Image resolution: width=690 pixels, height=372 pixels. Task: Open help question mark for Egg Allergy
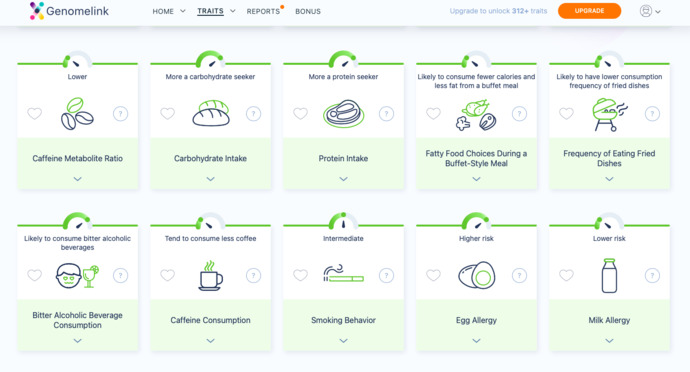tap(519, 276)
